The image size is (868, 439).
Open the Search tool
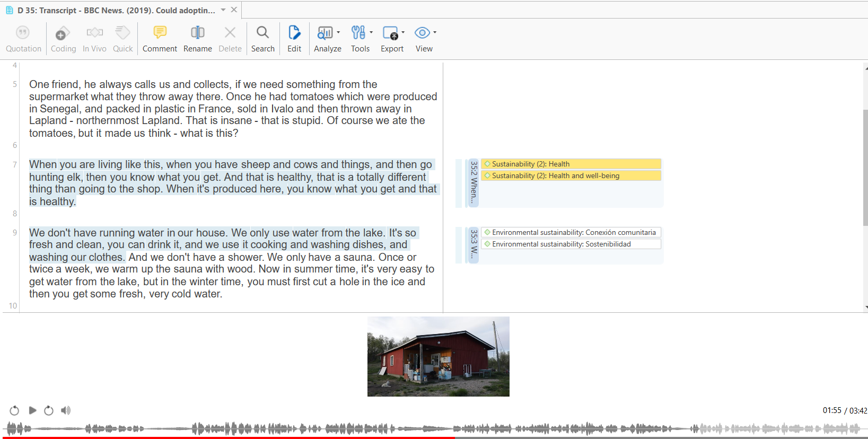pyautogui.click(x=262, y=33)
